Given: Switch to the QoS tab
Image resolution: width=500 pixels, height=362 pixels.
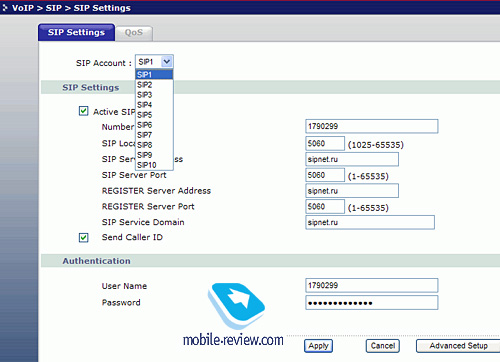Looking at the screenshot, I should click(134, 33).
